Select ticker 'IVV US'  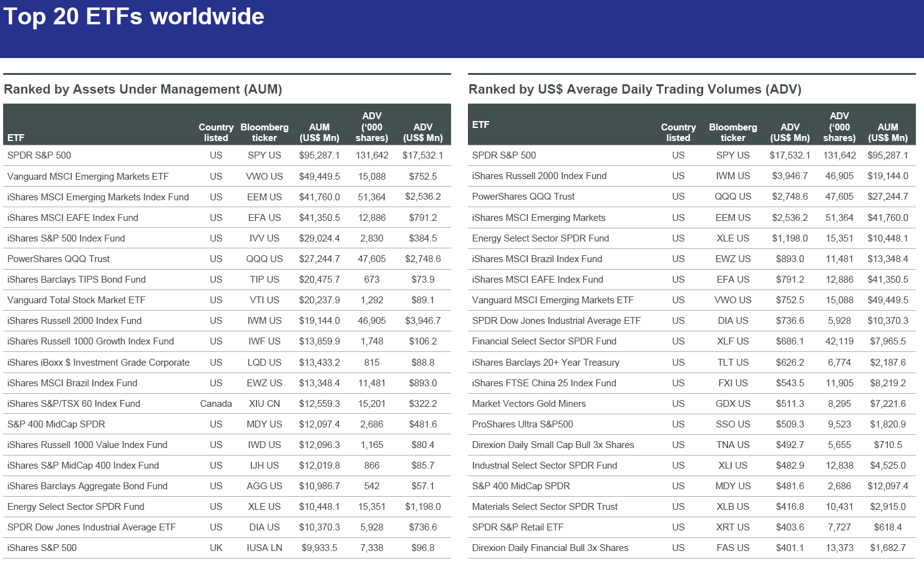point(265,238)
